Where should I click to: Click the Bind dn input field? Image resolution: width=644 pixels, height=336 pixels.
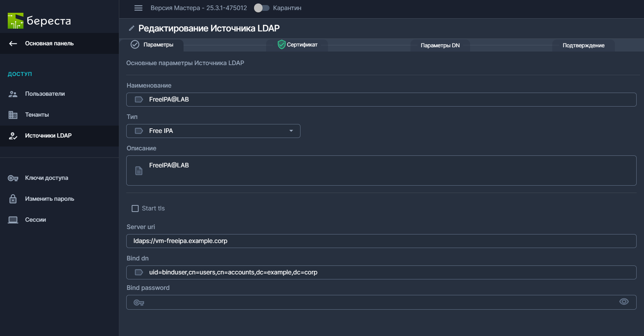[x=381, y=272]
